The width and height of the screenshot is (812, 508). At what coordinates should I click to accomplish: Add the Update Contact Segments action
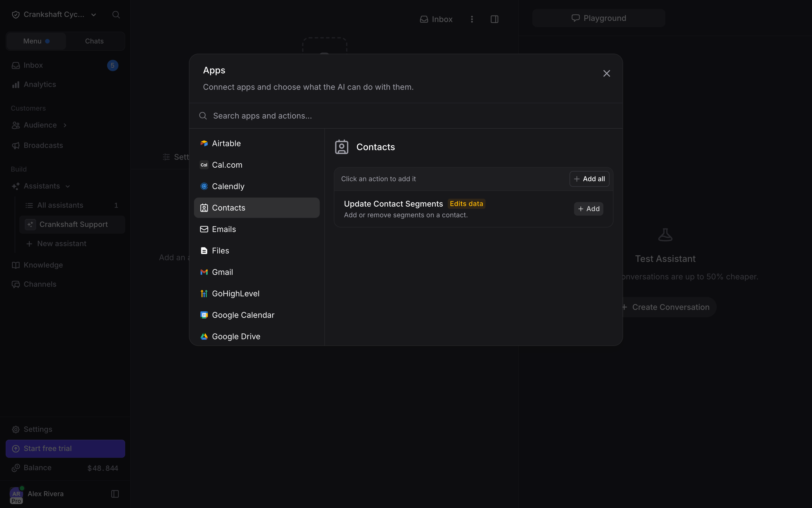(x=588, y=209)
